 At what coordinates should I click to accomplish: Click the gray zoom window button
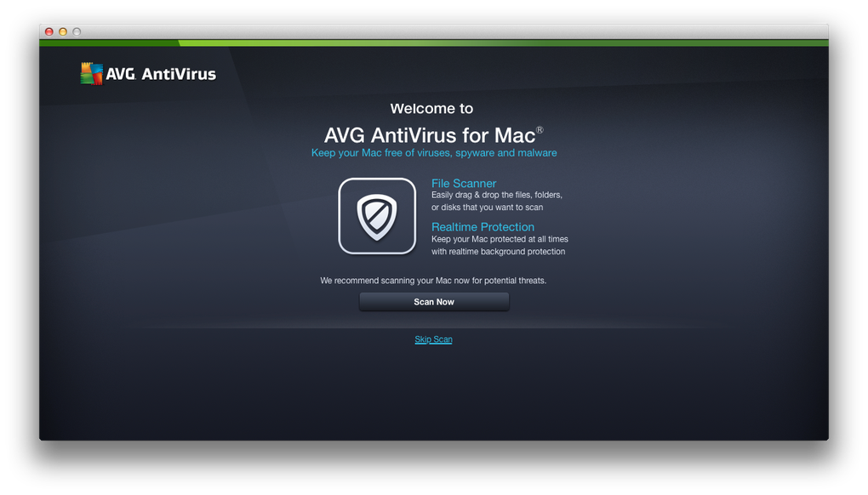(77, 31)
